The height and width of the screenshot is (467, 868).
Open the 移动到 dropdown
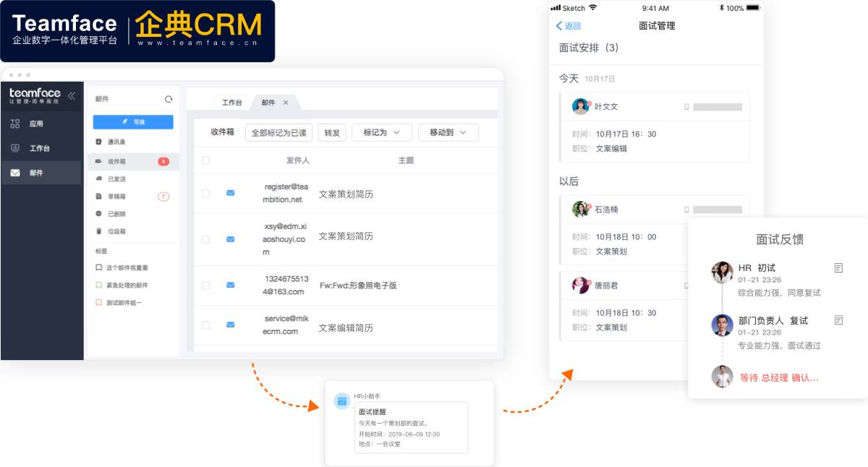coord(448,132)
